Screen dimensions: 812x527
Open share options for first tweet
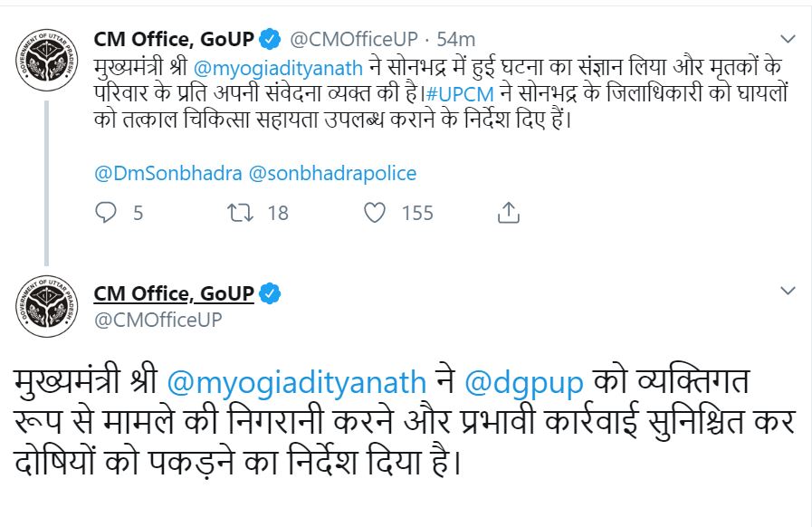click(x=509, y=213)
